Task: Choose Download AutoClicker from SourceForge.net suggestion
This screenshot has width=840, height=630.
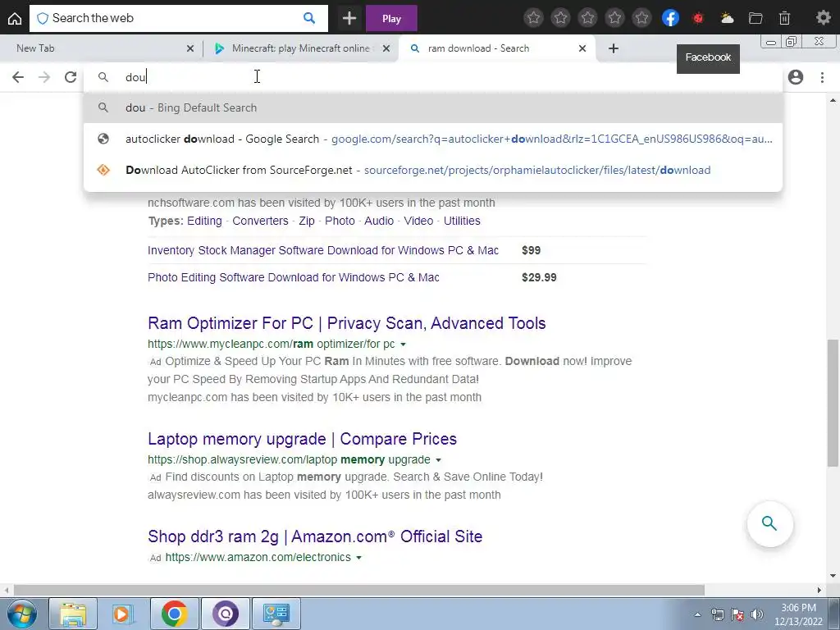Action: (433, 170)
